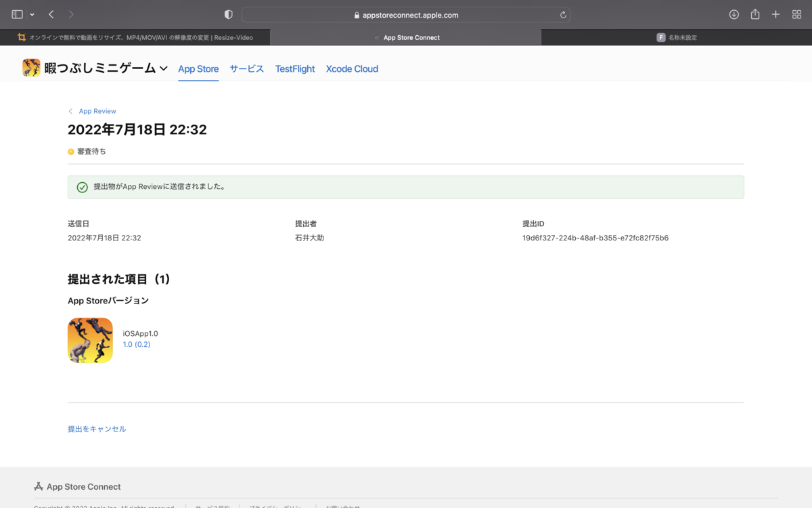
Task: Click the back chevron beside App Review
Action: pos(70,111)
